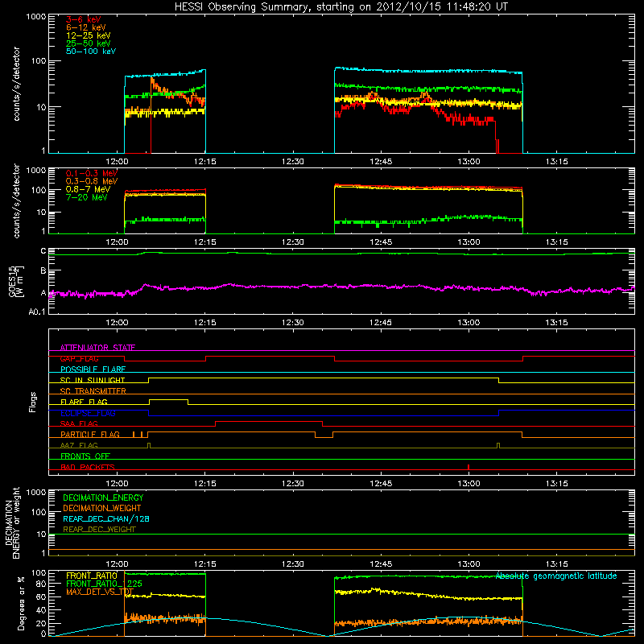This screenshot has height=644, width=644.
Task: Click the MAX_DET_VS_TOT legend label
Action: pyautogui.click(x=100, y=592)
